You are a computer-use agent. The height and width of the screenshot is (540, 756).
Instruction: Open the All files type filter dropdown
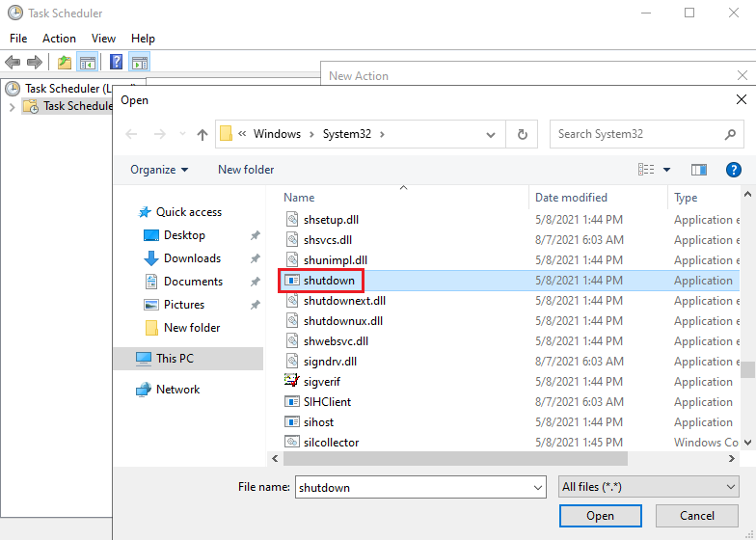coord(649,487)
